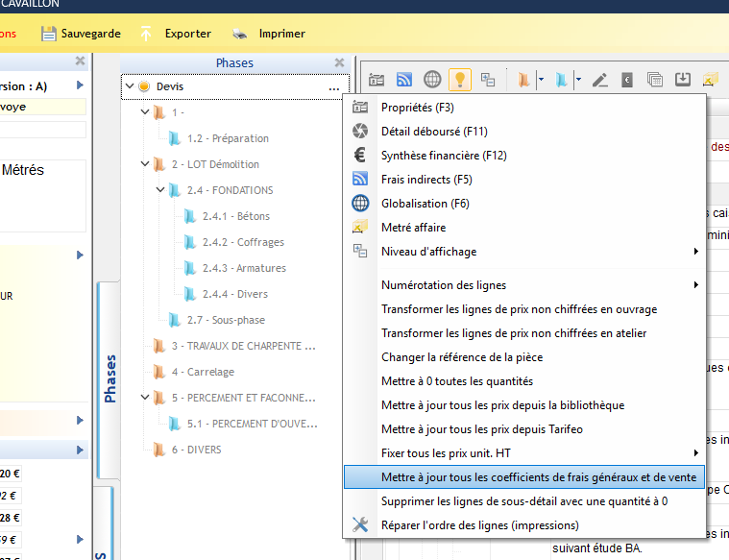Close the Phases panel
The width and height of the screenshot is (729, 560).
click(339, 62)
